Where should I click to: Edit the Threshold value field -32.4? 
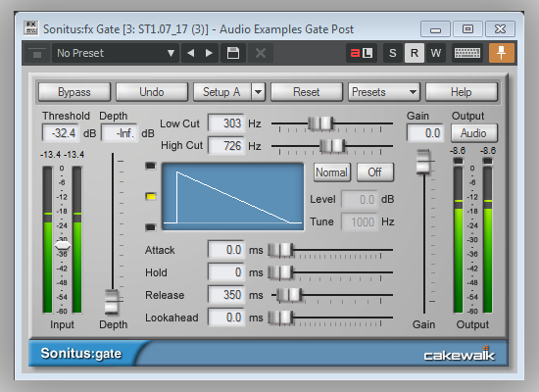(x=61, y=132)
